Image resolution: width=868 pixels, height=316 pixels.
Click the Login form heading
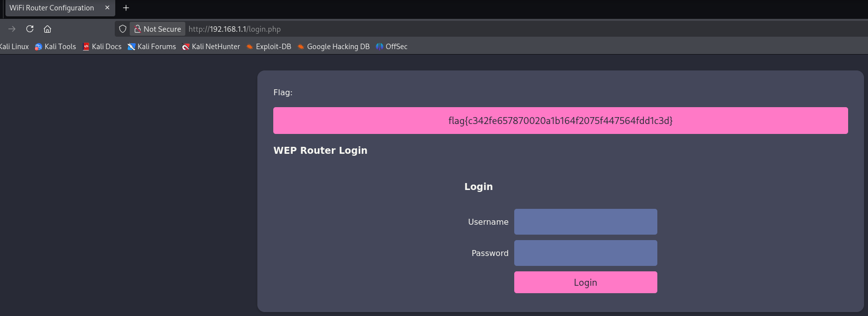click(478, 187)
